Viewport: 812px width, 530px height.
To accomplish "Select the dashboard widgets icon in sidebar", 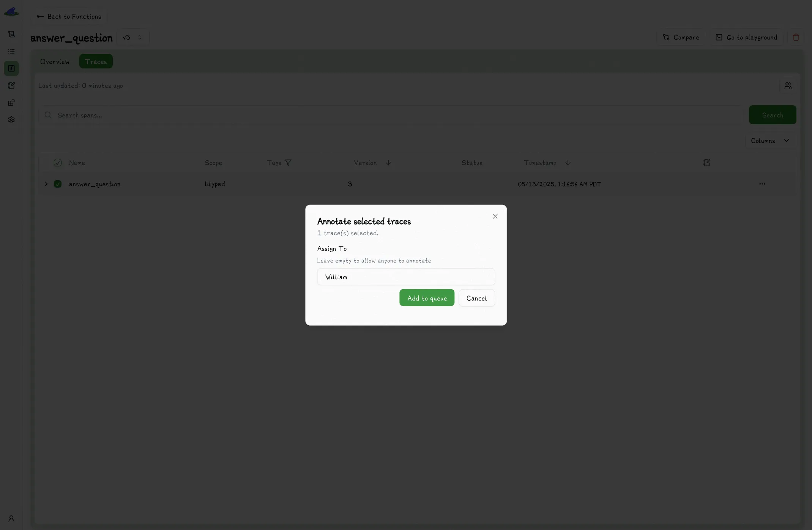I will (x=11, y=102).
